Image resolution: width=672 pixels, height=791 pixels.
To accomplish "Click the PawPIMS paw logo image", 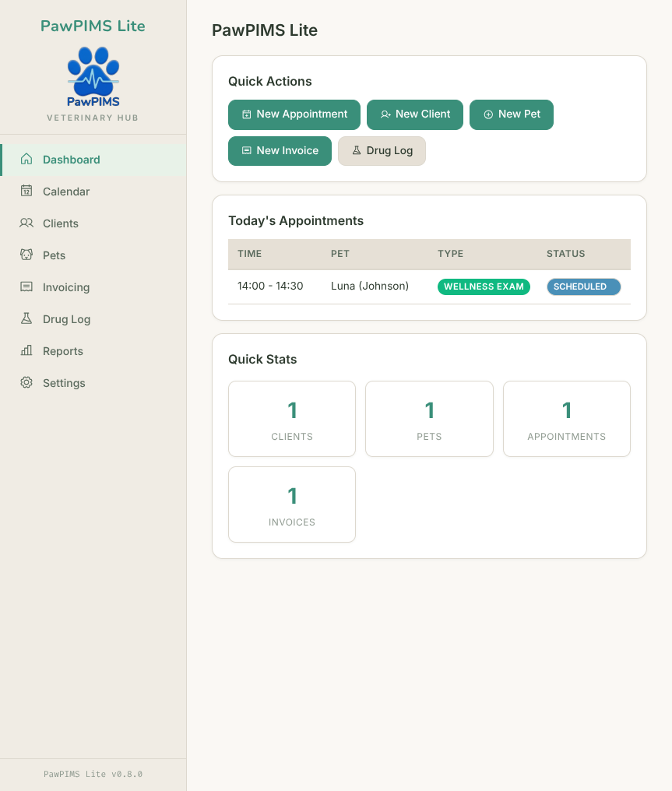I will (93, 76).
